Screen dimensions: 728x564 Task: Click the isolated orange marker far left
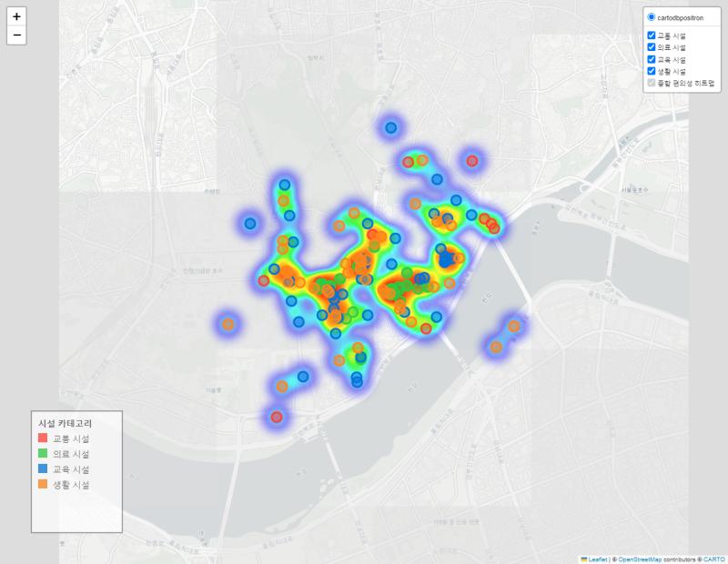point(227,324)
